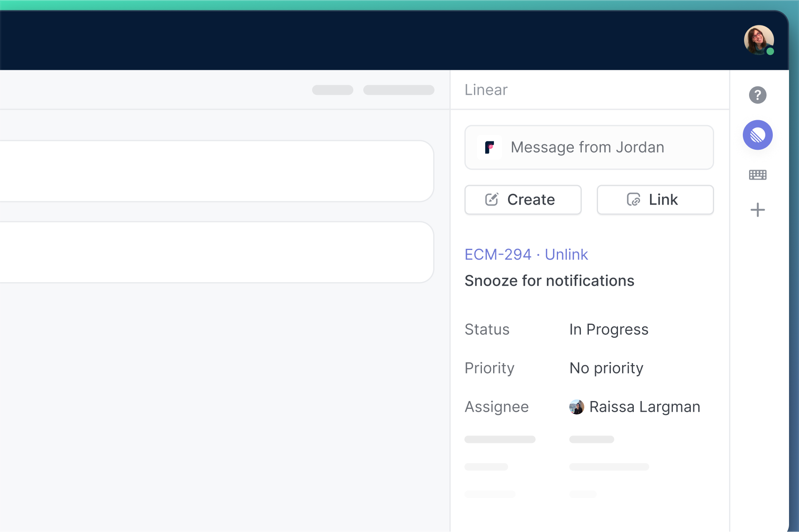The image size is (799, 532).
Task: Click the In Progress status value
Action: [x=608, y=329]
